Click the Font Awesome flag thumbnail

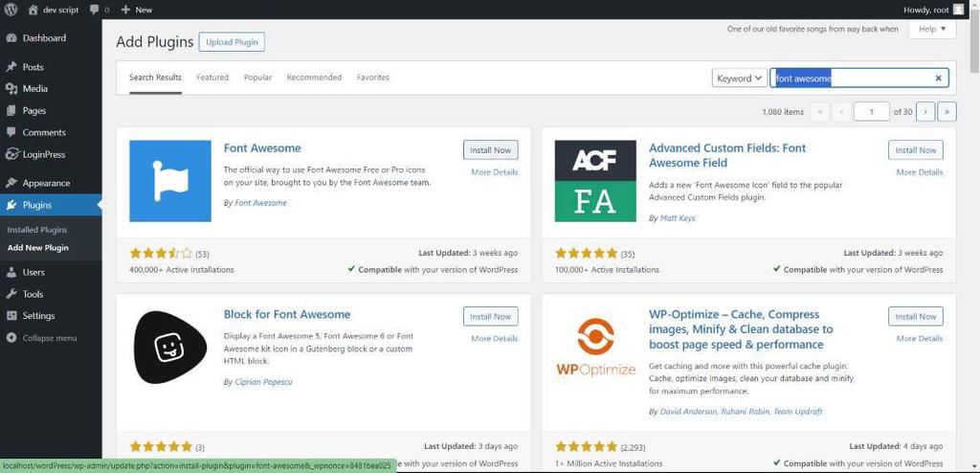click(x=170, y=181)
